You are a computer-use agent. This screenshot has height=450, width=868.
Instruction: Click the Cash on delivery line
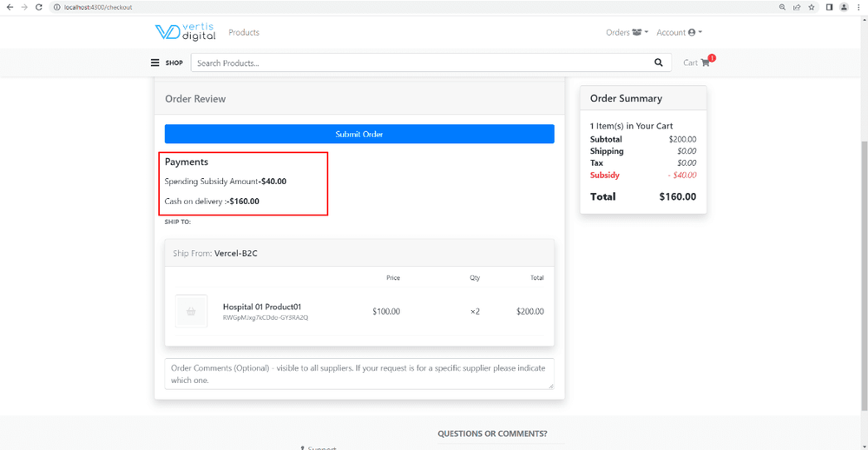212,202
